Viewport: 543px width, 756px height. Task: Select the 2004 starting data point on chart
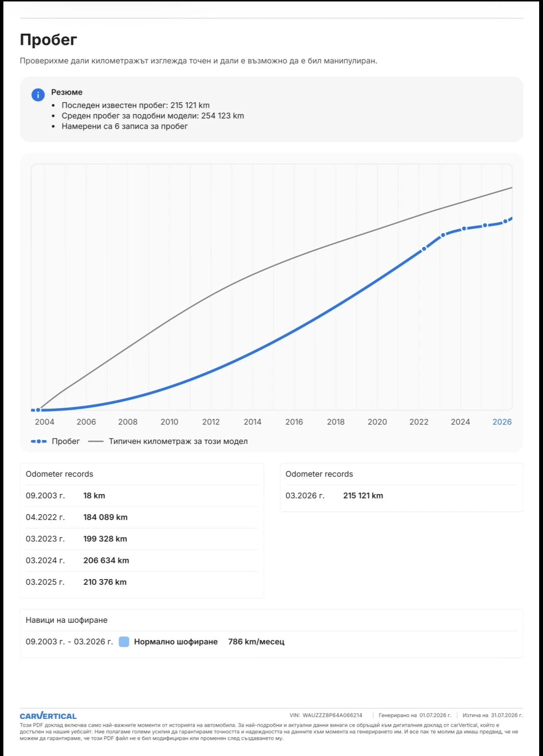click(x=38, y=410)
